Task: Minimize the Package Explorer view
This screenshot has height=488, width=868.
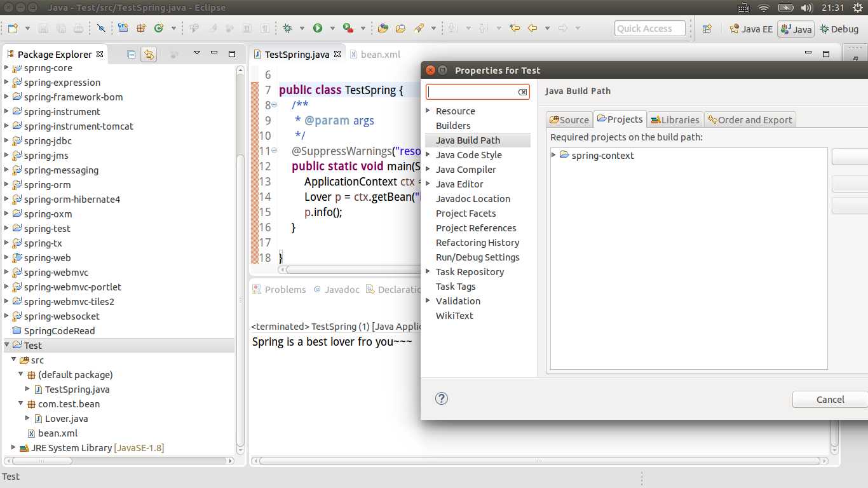Action: point(215,53)
